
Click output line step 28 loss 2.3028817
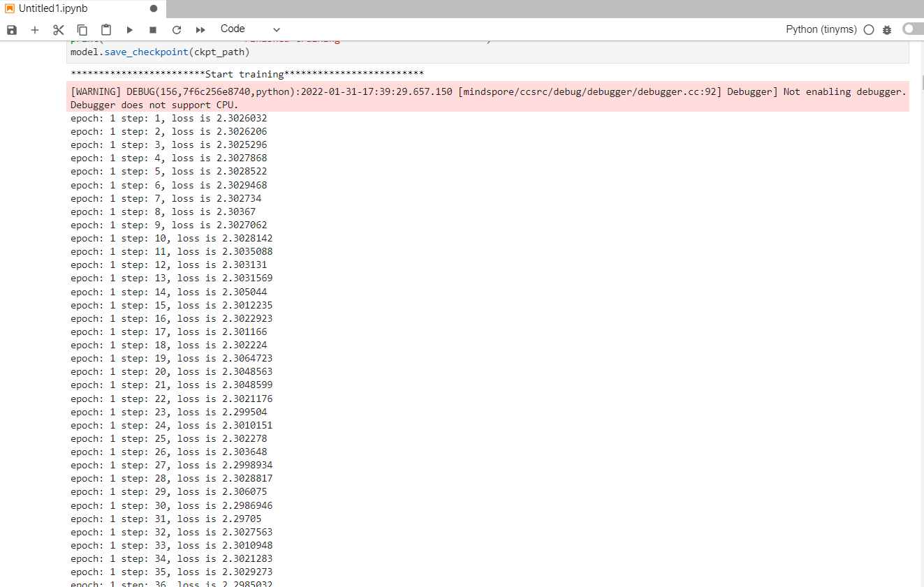[171, 478]
